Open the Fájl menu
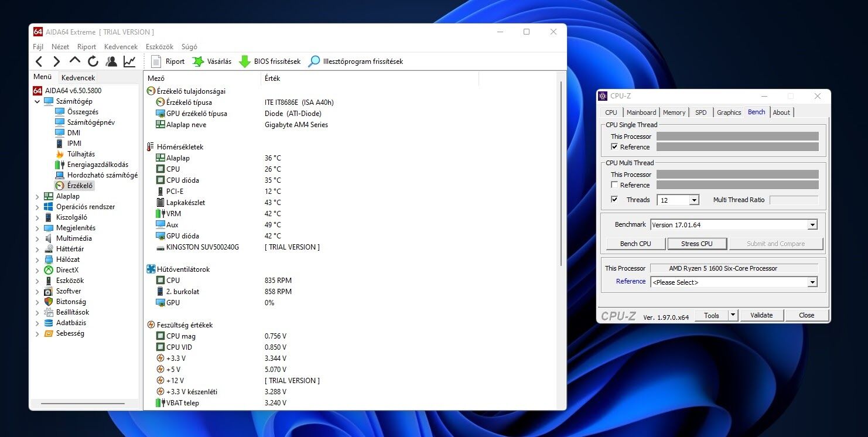 click(38, 47)
